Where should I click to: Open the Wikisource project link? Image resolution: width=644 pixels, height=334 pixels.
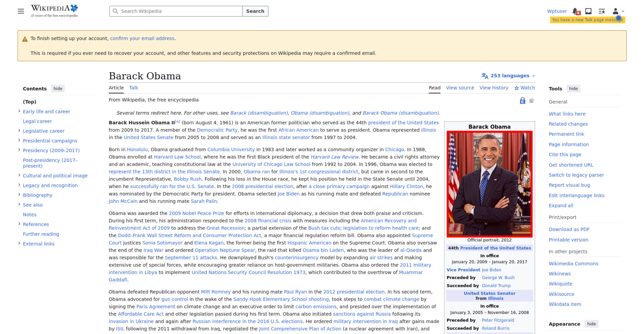pyautogui.click(x=561, y=294)
